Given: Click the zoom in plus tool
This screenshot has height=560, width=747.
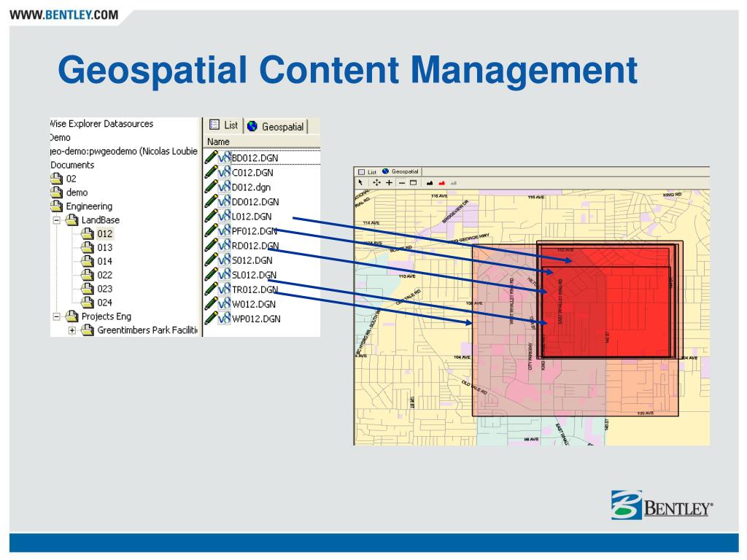Looking at the screenshot, I should (390, 182).
